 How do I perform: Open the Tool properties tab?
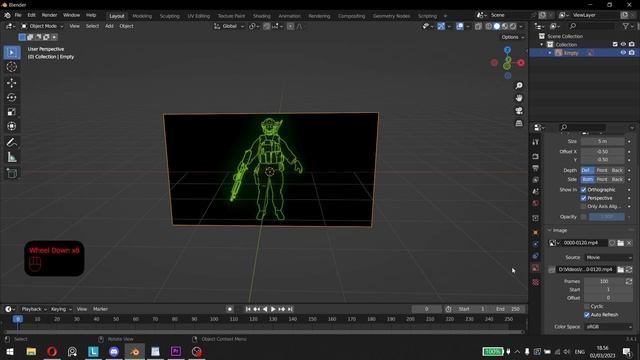(536, 142)
